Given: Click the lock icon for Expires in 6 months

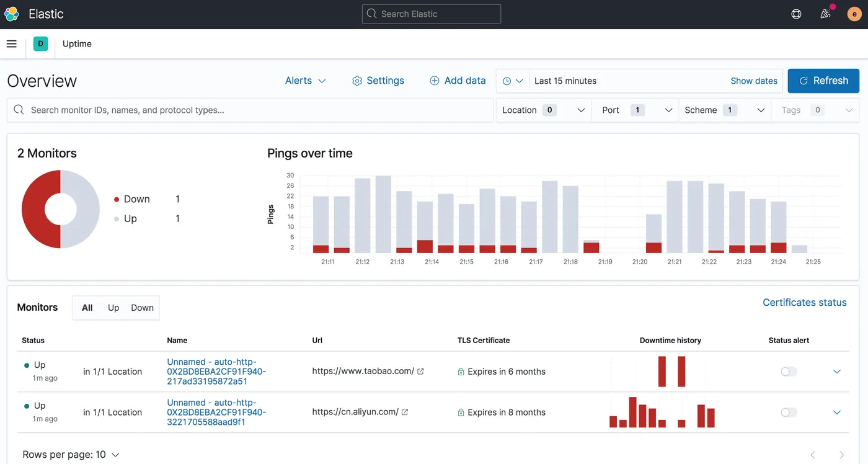Looking at the screenshot, I should coord(461,372).
